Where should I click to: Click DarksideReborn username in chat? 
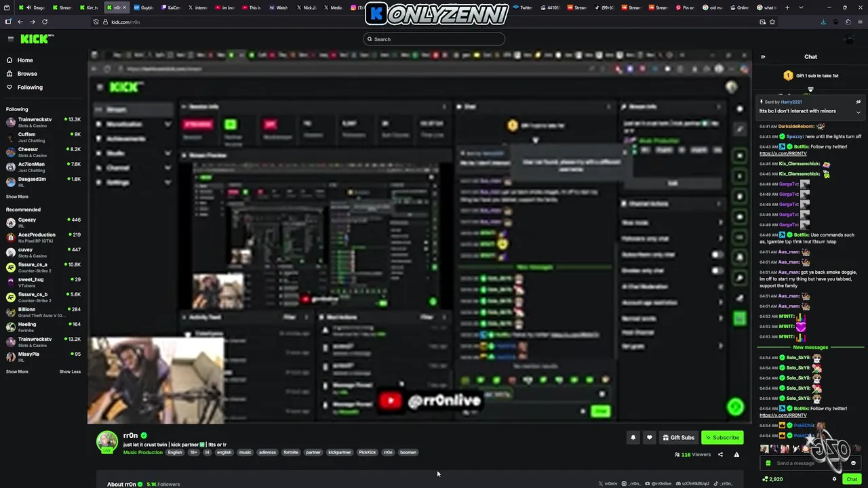coord(796,126)
